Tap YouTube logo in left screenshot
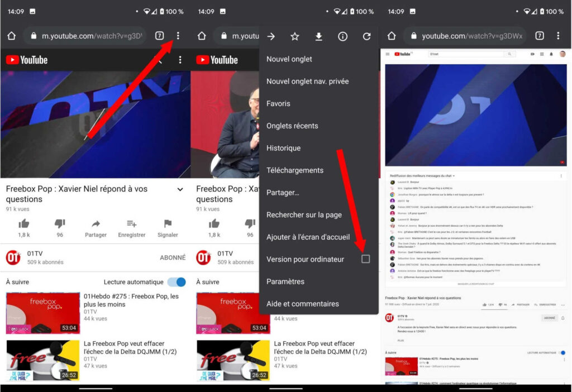572x392 pixels. click(27, 60)
